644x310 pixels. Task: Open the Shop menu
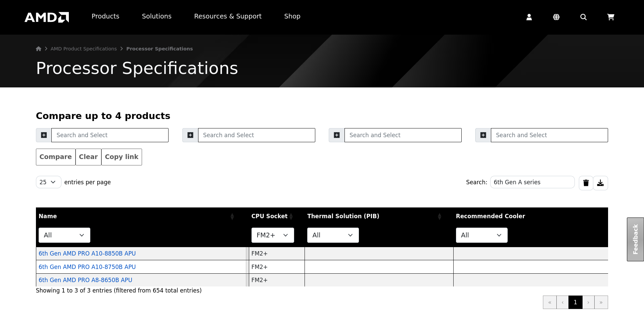[292, 16]
